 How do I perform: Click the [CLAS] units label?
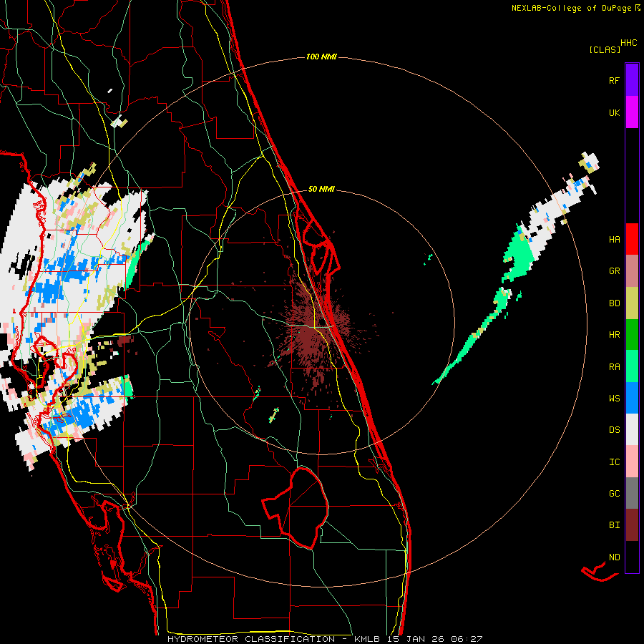[x=605, y=50]
